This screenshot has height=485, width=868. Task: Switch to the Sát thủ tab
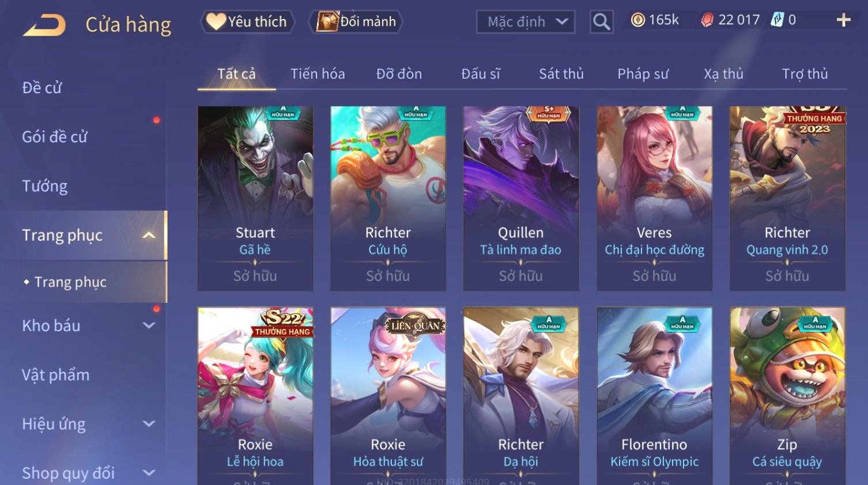click(561, 74)
